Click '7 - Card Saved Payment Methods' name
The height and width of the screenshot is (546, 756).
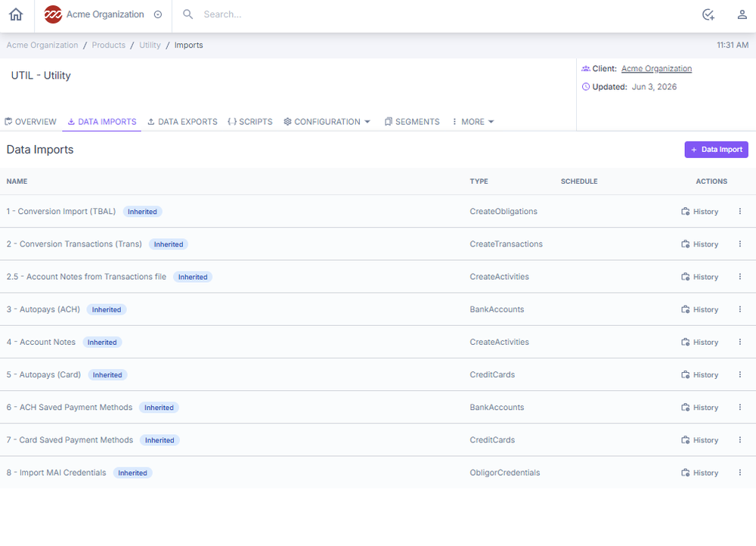tap(70, 440)
